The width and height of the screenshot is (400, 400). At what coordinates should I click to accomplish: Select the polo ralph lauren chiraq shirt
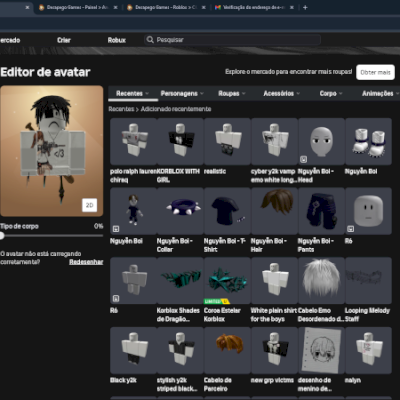(133, 141)
